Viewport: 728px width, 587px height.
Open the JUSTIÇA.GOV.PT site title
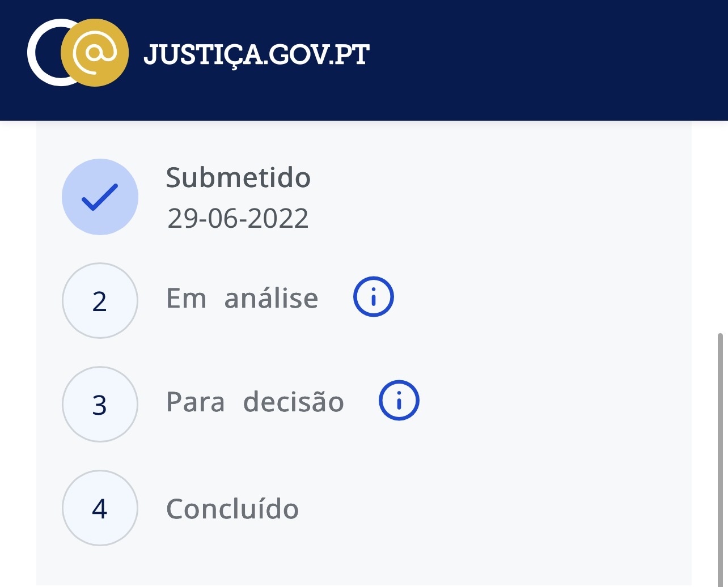click(x=256, y=54)
